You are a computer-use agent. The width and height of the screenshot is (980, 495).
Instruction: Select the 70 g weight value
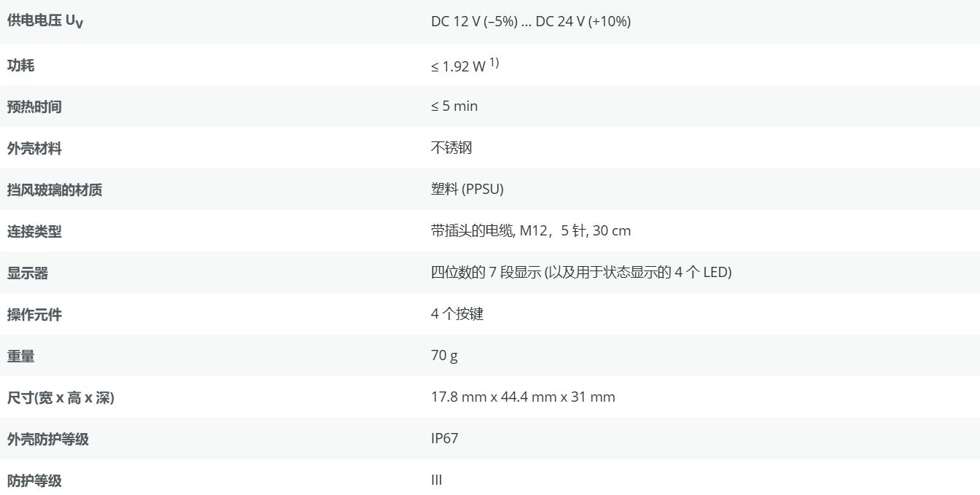click(444, 356)
